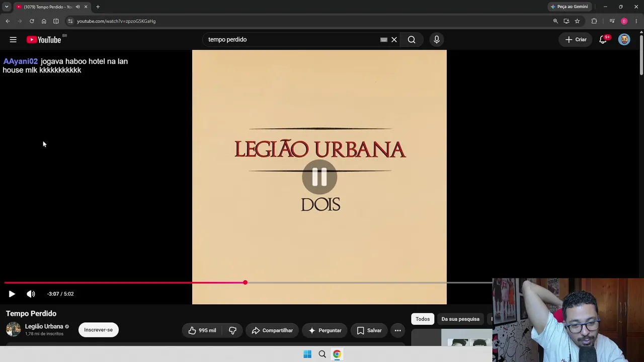
Task: Click the Tempo Perdido video title
Action: point(31,313)
